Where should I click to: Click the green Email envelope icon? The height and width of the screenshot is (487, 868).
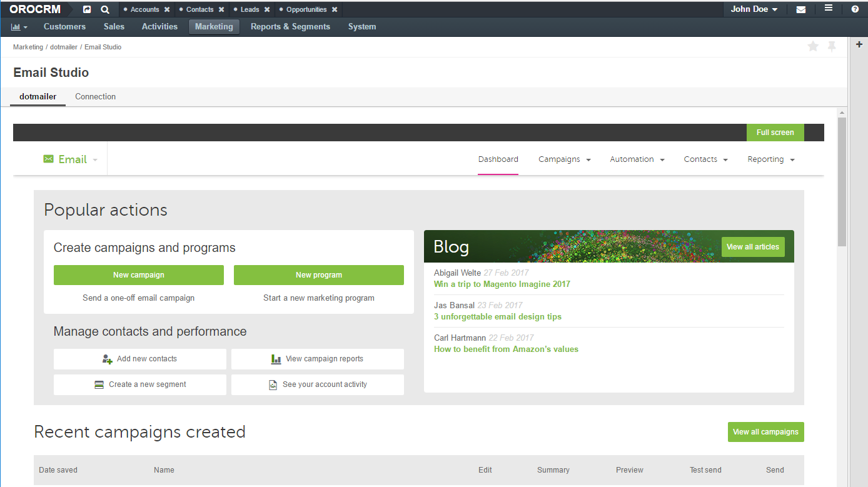tap(49, 159)
